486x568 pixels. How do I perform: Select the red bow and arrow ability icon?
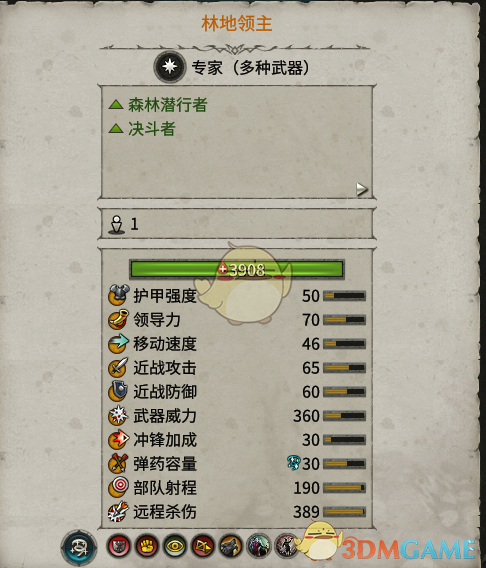pyautogui.click(x=203, y=546)
